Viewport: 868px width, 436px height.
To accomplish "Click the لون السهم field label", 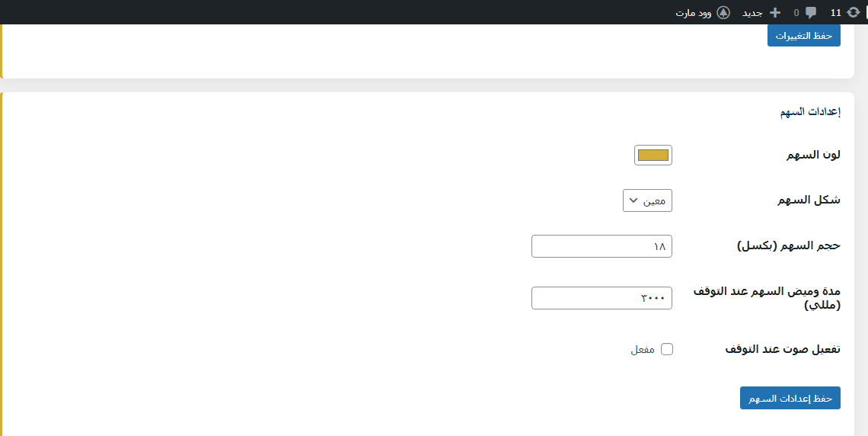I will point(813,155).
